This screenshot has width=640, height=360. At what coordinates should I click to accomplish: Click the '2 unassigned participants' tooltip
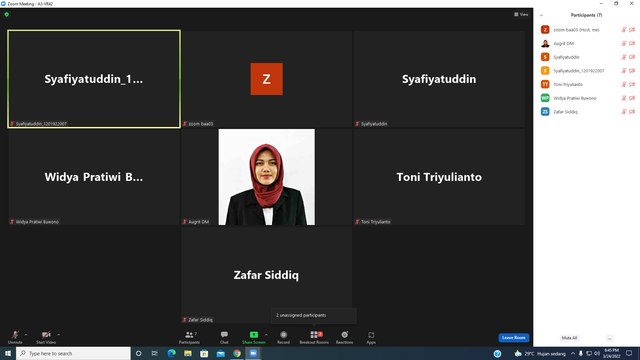pos(313,316)
